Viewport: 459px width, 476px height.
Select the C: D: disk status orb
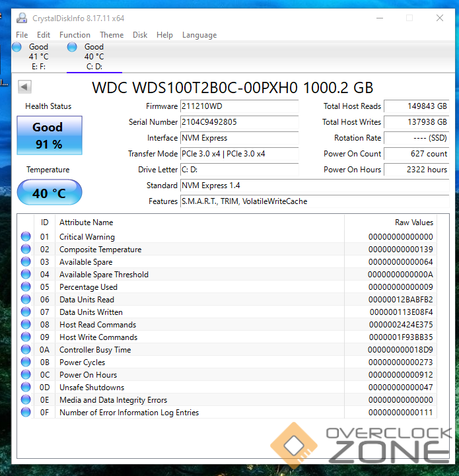(72, 47)
